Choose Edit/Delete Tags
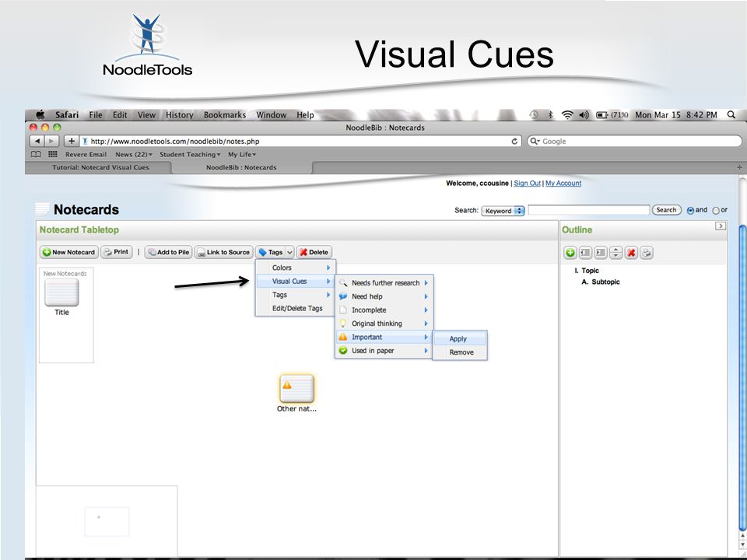This screenshot has height=560, width=747. click(296, 309)
